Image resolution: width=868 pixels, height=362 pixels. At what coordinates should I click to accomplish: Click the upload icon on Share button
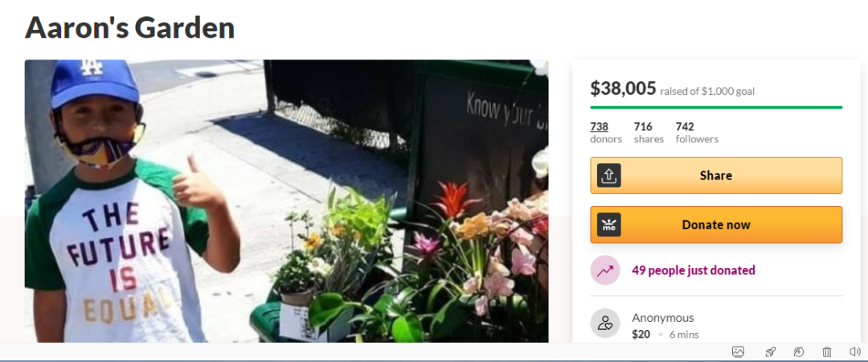[609, 175]
